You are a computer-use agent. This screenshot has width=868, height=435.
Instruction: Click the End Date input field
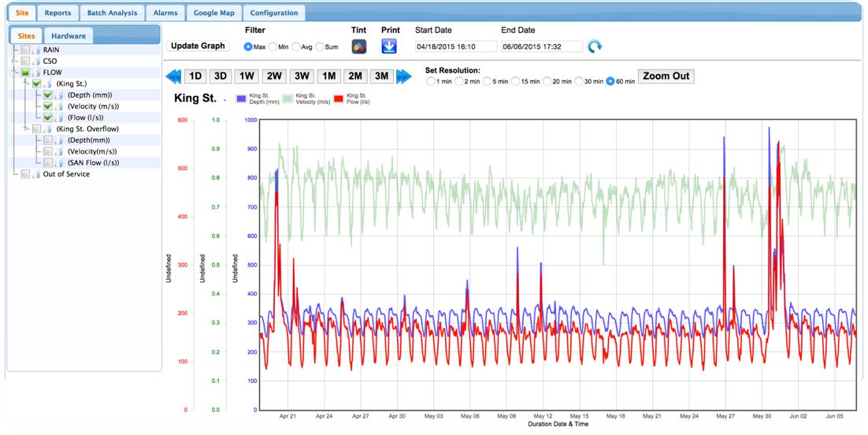(x=542, y=46)
